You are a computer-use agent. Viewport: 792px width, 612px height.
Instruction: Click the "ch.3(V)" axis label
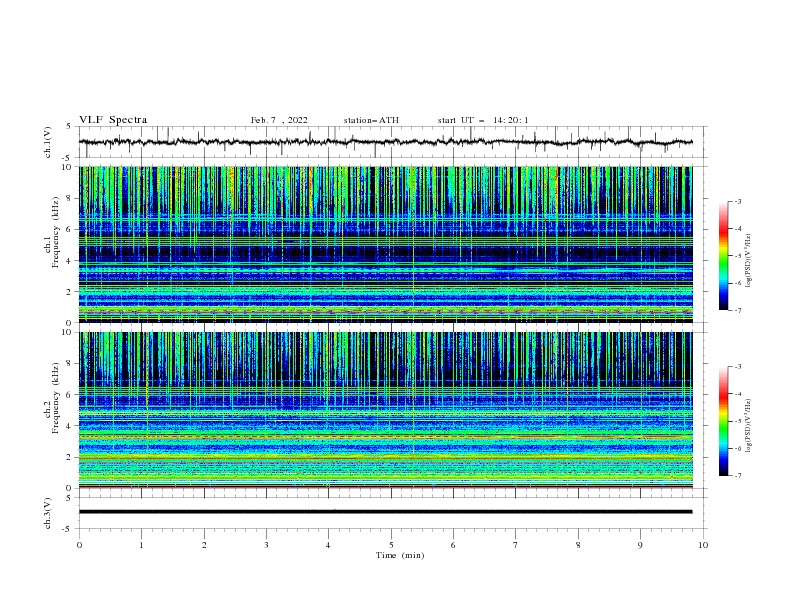[x=48, y=513]
